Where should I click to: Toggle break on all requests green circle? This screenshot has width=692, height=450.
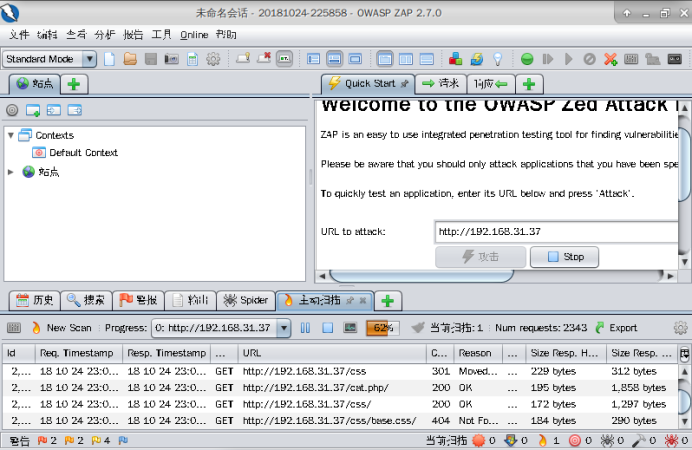click(x=527, y=59)
